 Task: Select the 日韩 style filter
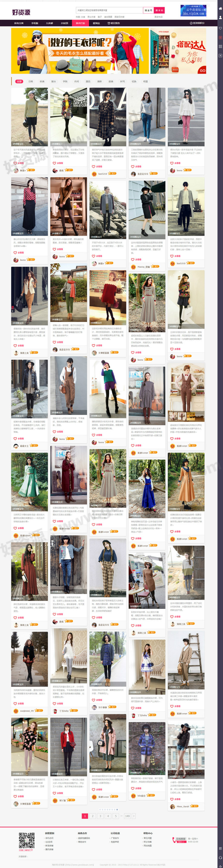(x=31, y=81)
